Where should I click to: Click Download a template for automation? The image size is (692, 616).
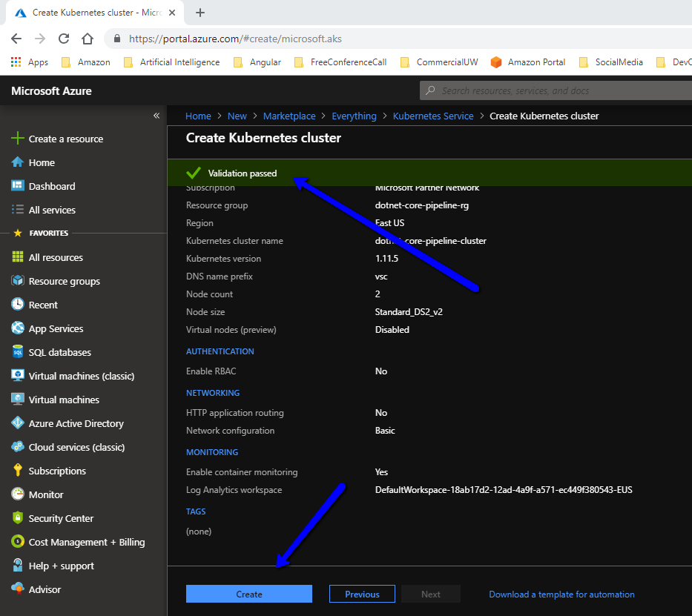pyautogui.click(x=561, y=594)
